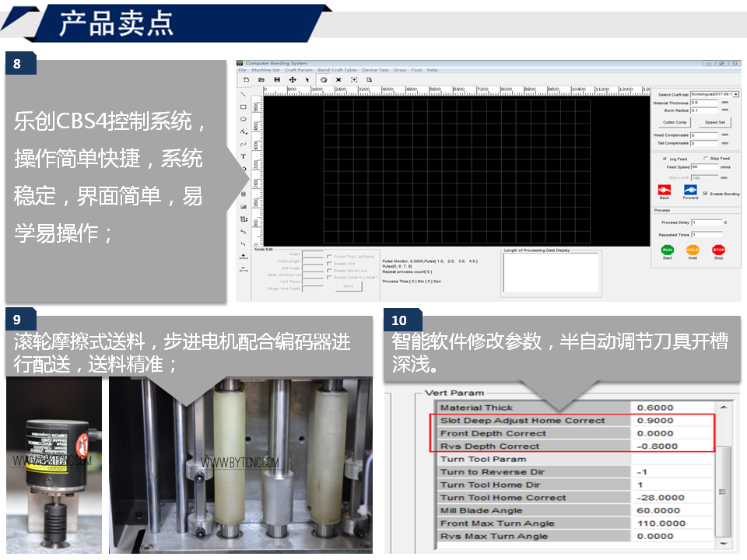Click the red Back feed arrow

pos(664,190)
